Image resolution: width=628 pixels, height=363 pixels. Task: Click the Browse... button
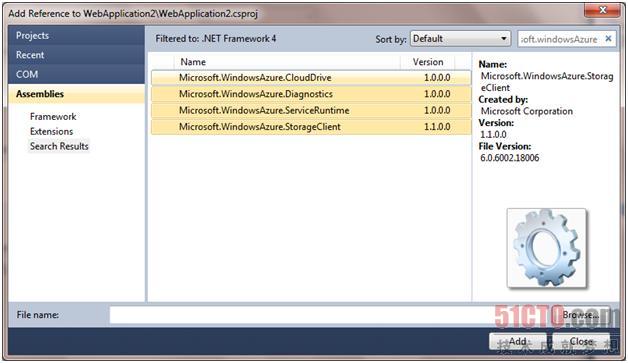tap(580, 315)
